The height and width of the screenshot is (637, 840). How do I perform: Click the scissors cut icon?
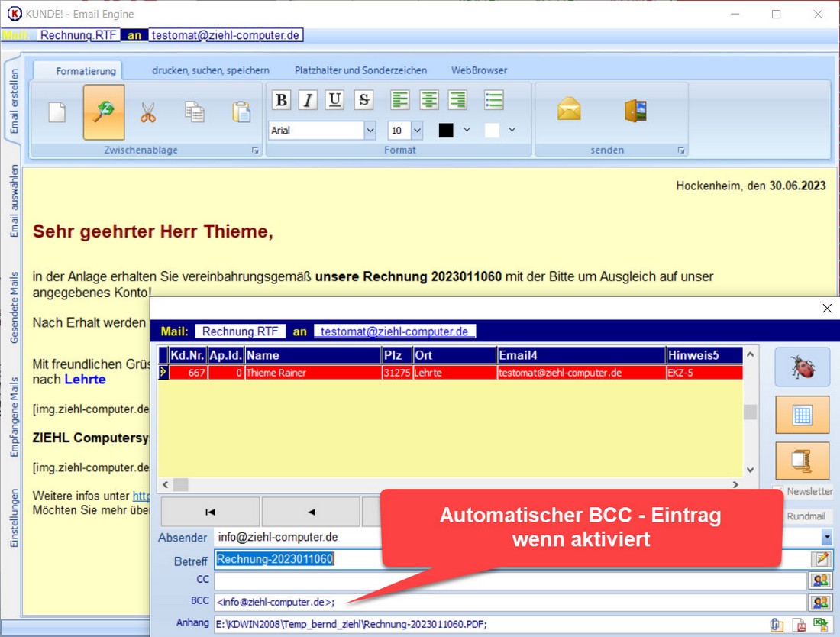(x=148, y=112)
